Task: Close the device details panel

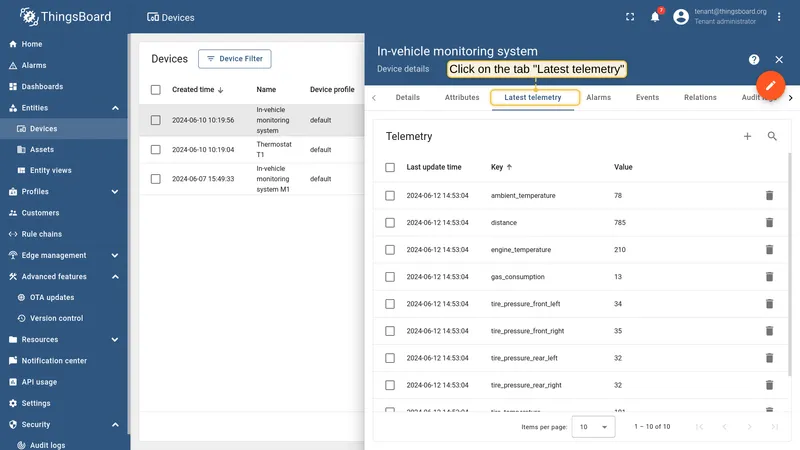Action: tap(779, 60)
